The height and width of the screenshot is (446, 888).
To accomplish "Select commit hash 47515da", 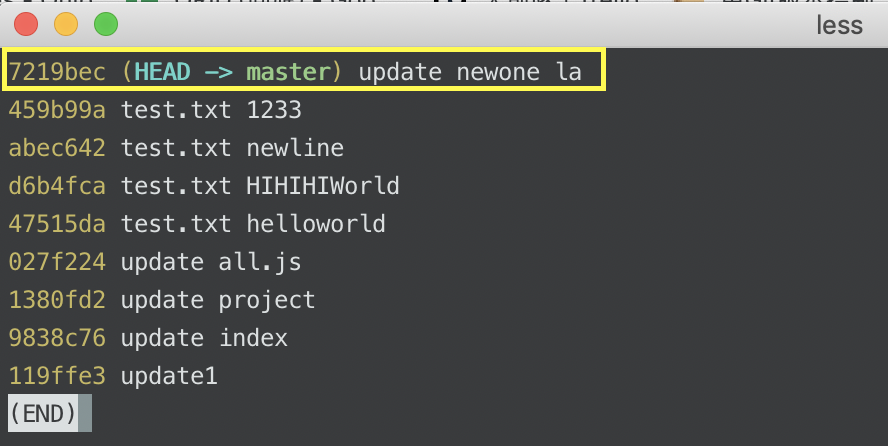I will (57, 224).
